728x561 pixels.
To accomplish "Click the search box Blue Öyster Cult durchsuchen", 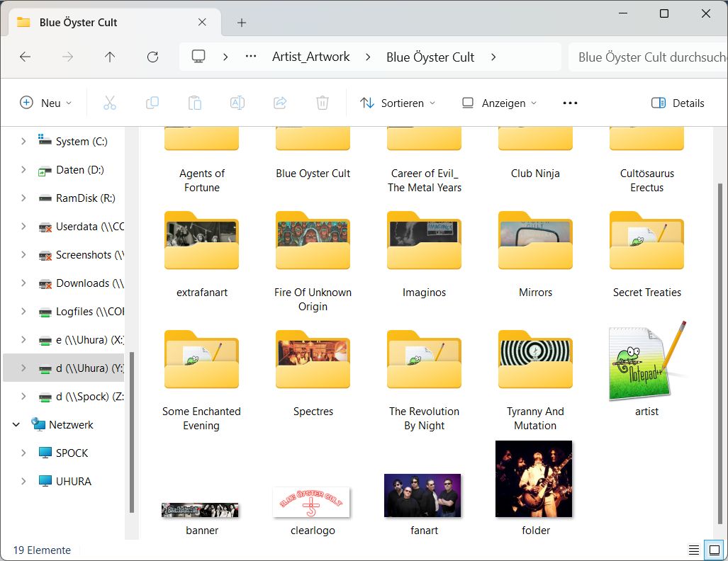I will click(648, 57).
